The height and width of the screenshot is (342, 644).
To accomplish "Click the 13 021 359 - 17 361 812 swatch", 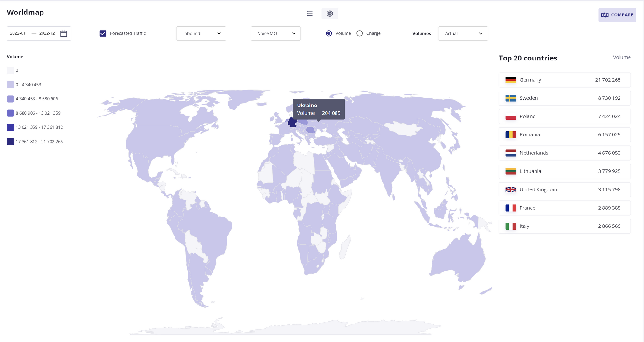I will coord(10,127).
